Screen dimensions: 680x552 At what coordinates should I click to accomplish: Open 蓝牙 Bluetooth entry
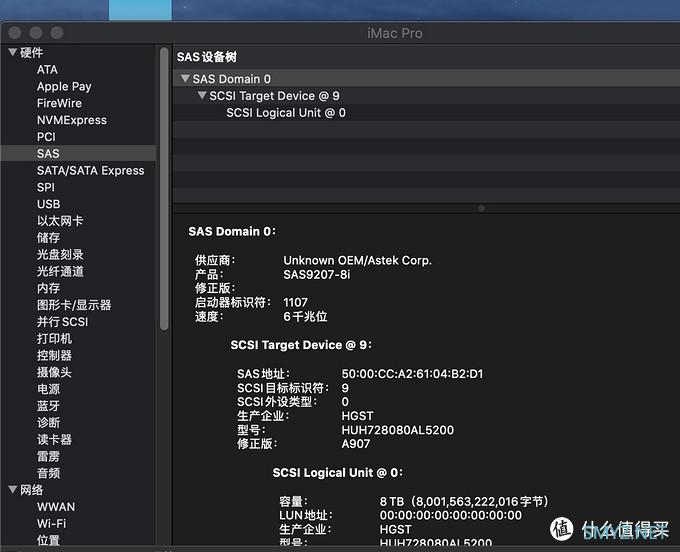(49, 406)
